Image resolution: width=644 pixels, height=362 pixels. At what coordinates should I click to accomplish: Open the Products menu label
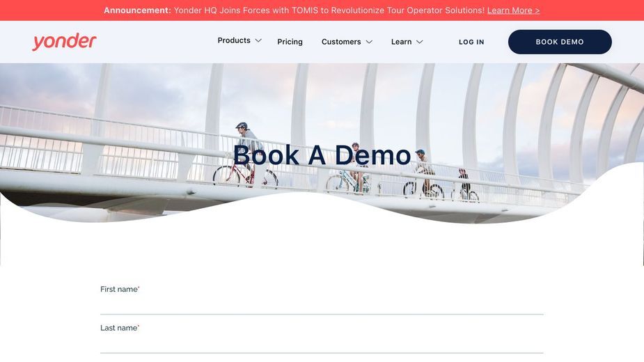pos(234,40)
